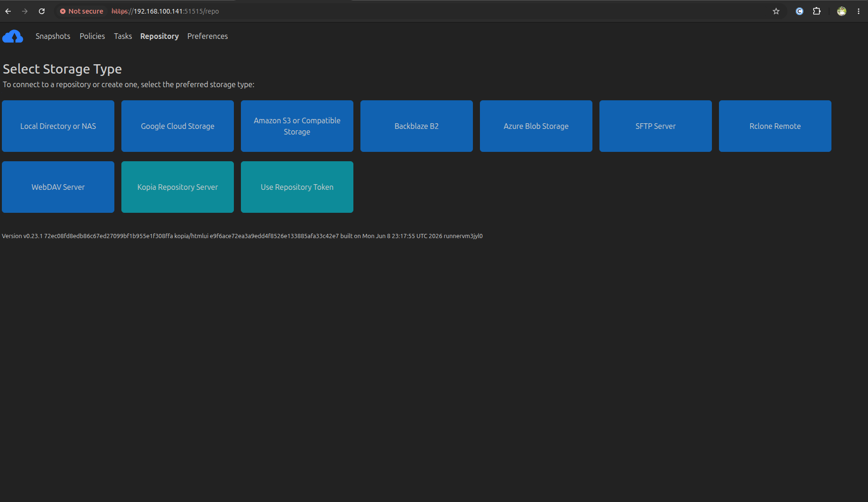
Task: Select SFTP Server storage
Action: pos(656,126)
